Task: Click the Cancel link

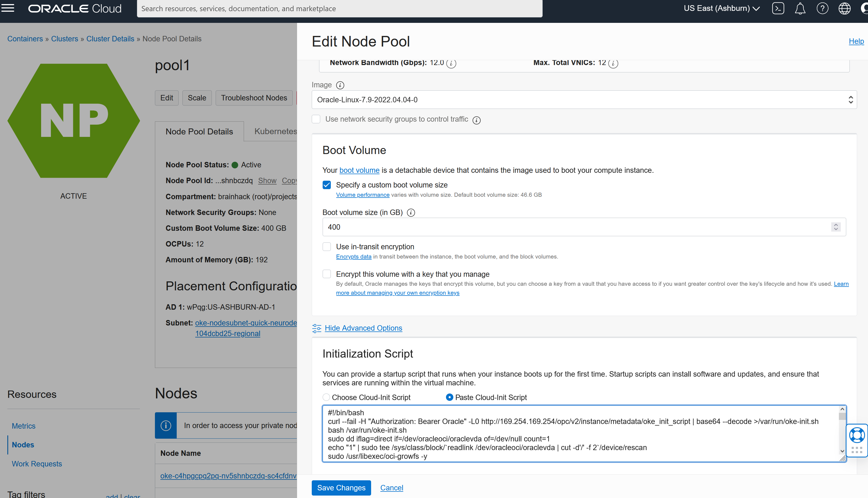Action: [392, 488]
